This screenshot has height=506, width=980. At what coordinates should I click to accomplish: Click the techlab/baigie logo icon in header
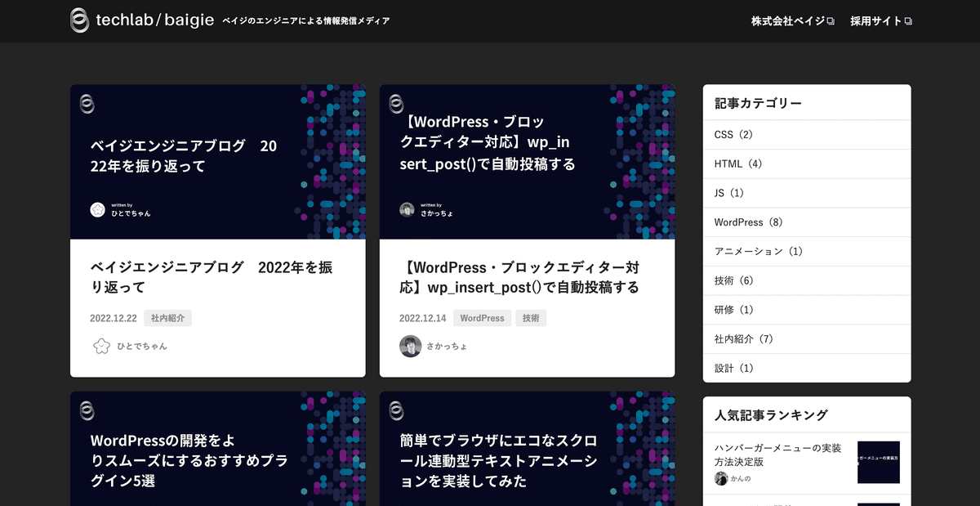(x=79, y=20)
